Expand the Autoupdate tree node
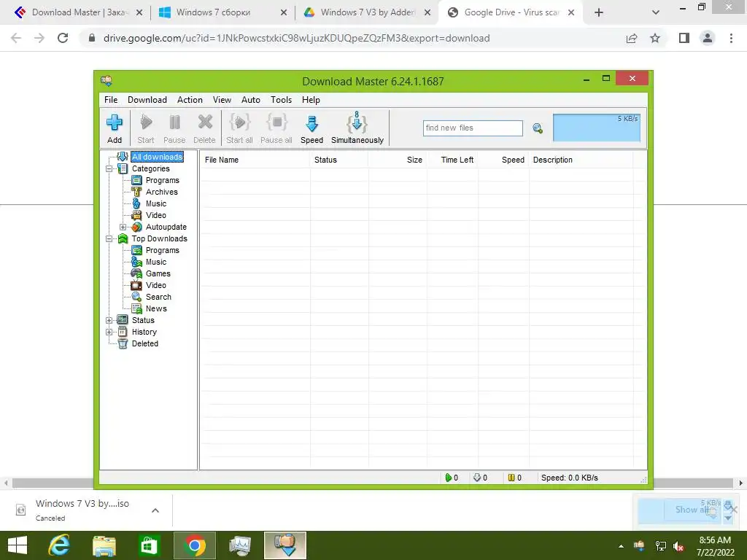The height and width of the screenshot is (560, 747). 123,227
